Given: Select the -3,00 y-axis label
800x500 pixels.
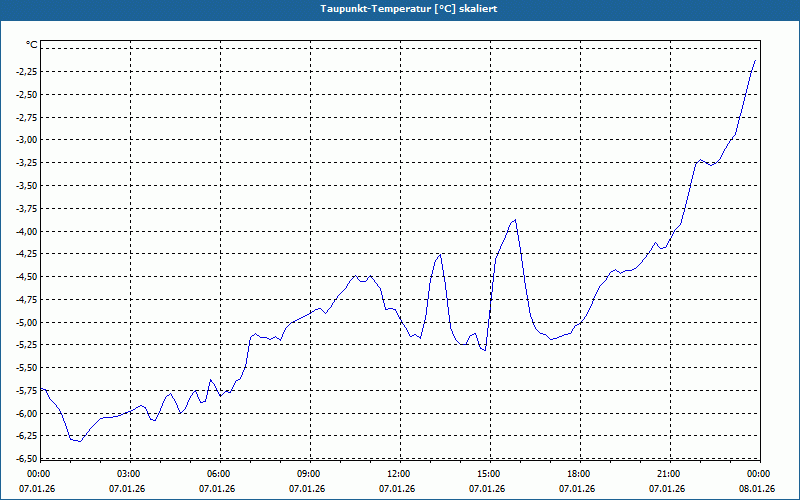Looking at the screenshot, I should coord(25,140).
